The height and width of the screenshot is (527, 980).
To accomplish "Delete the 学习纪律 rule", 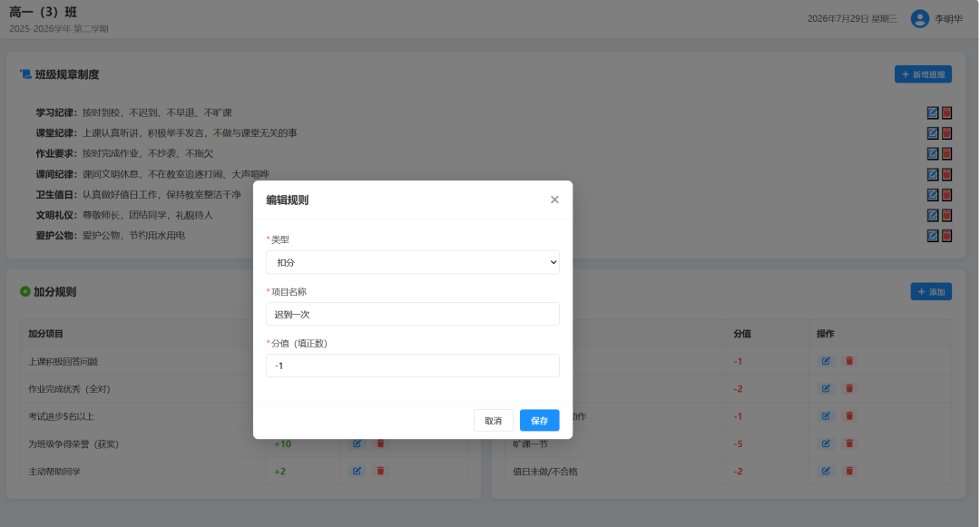I will click(946, 113).
